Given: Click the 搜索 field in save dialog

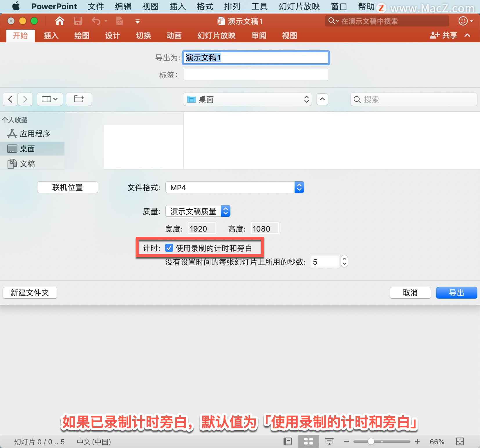Looking at the screenshot, I should point(414,100).
